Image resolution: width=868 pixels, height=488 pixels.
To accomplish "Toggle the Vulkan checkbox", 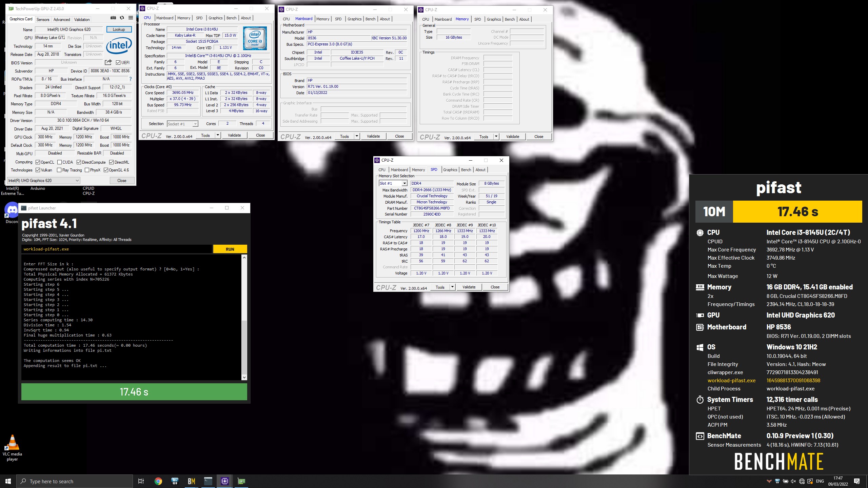I will [x=38, y=170].
